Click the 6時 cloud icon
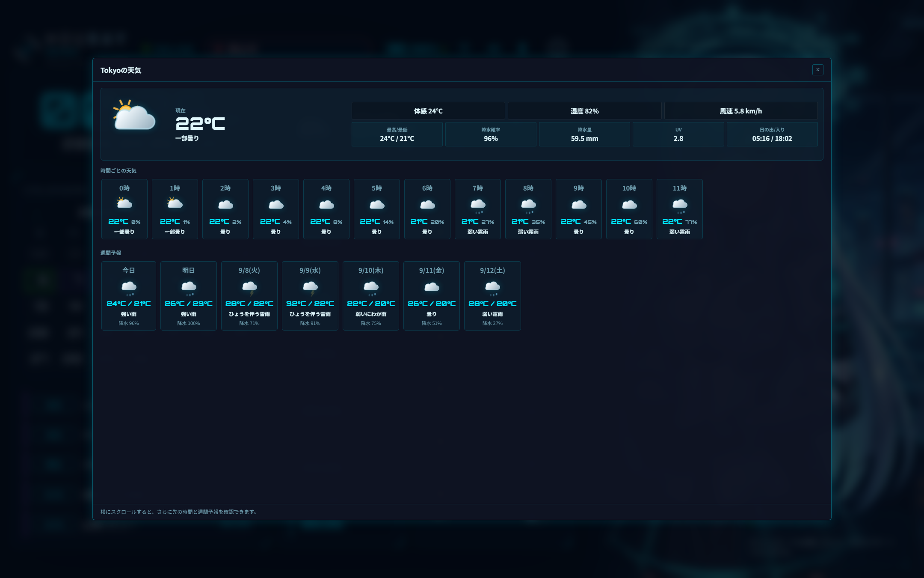The height and width of the screenshot is (578, 924). coord(427,205)
